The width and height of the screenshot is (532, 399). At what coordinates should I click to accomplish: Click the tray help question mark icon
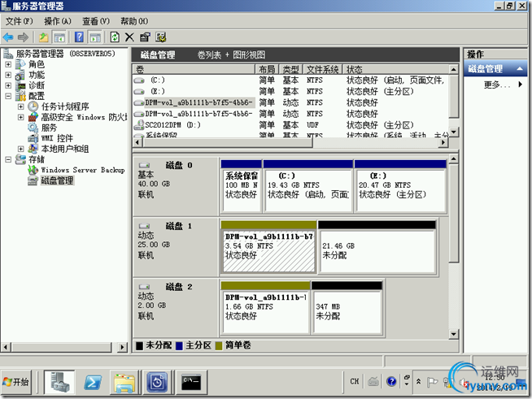391,382
